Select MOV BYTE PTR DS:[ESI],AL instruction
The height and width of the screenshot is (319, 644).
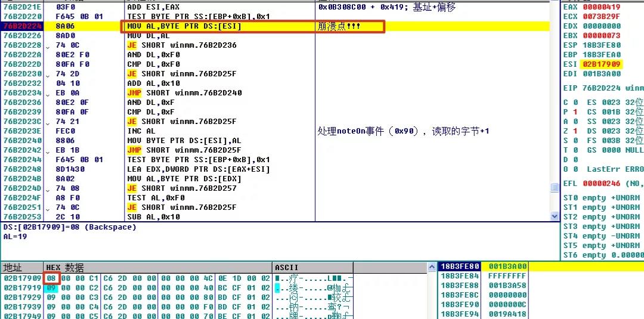[x=184, y=140]
